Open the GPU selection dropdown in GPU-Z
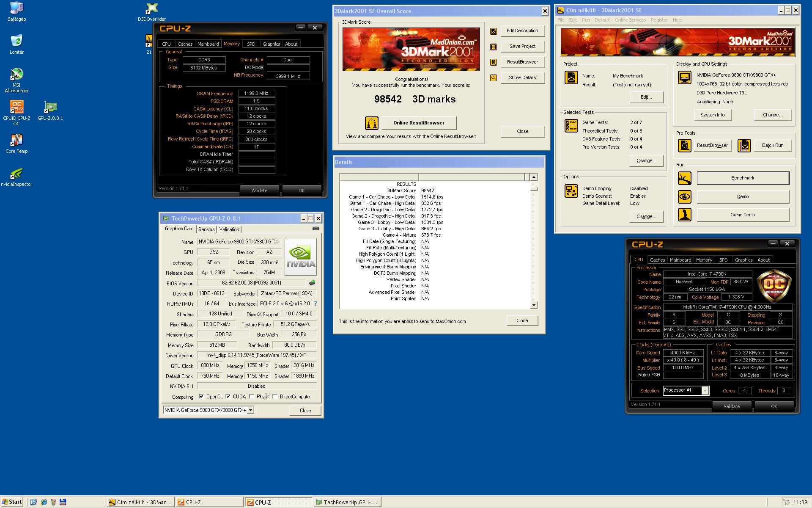Viewport: 812px width, 508px height. tap(251, 410)
